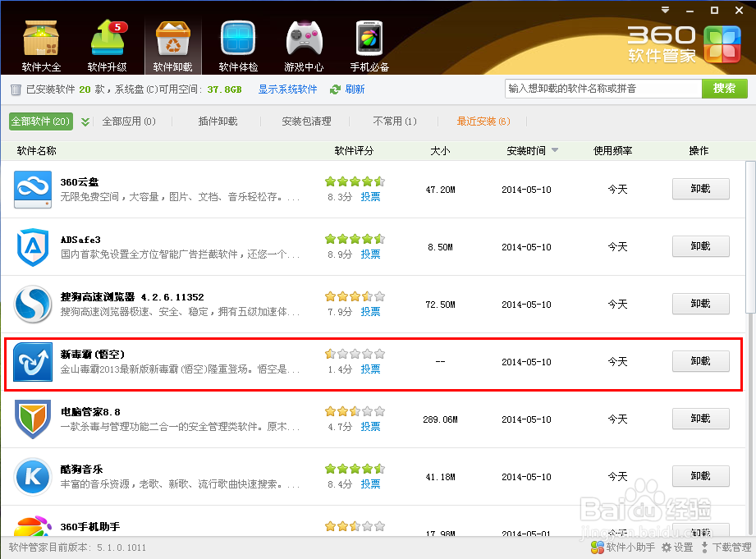Click the ADSafe3 shield icon

tap(33, 247)
